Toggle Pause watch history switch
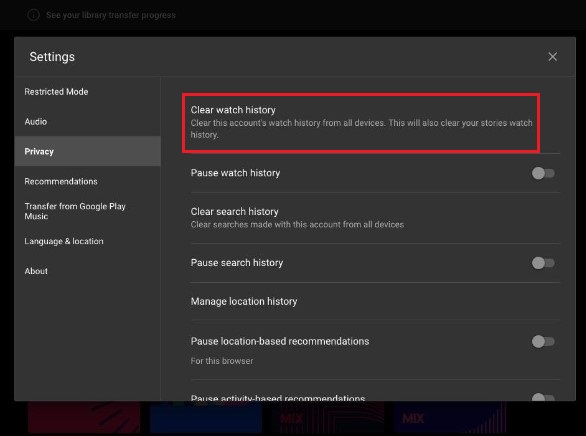The image size is (586, 436). [543, 173]
